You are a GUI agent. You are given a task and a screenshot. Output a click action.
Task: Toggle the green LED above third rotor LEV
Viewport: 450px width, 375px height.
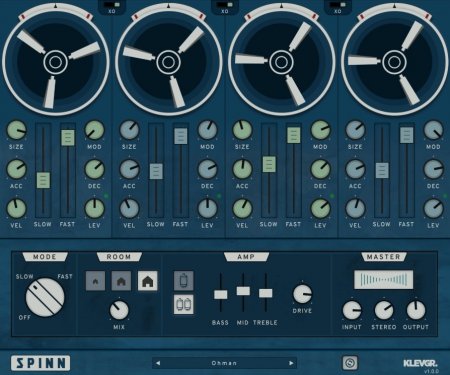(x=332, y=196)
